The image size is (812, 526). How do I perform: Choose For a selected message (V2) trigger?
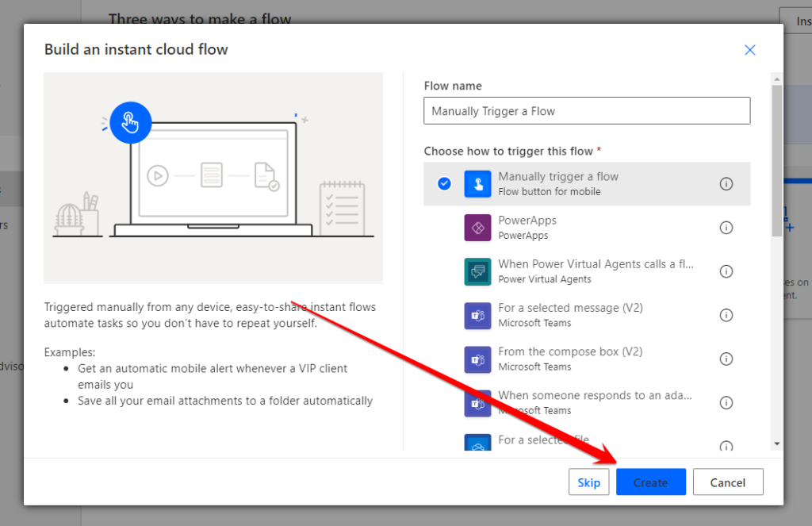(x=587, y=315)
